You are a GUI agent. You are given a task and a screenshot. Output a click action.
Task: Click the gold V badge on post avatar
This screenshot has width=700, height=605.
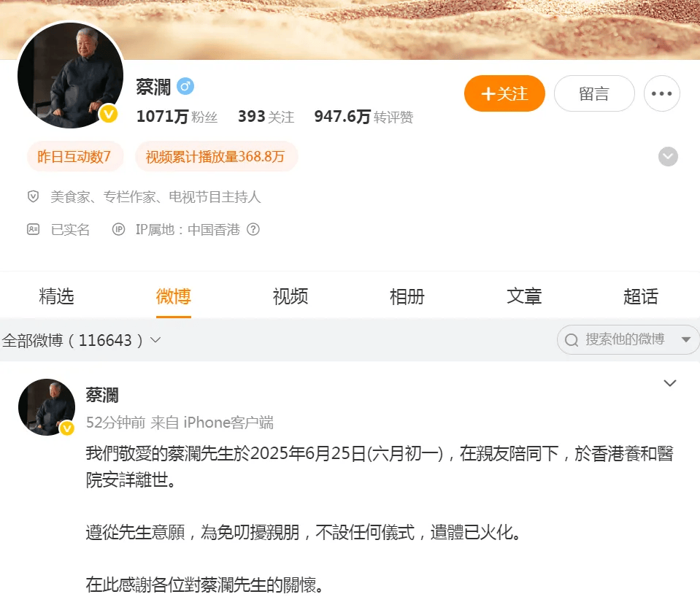(x=67, y=428)
